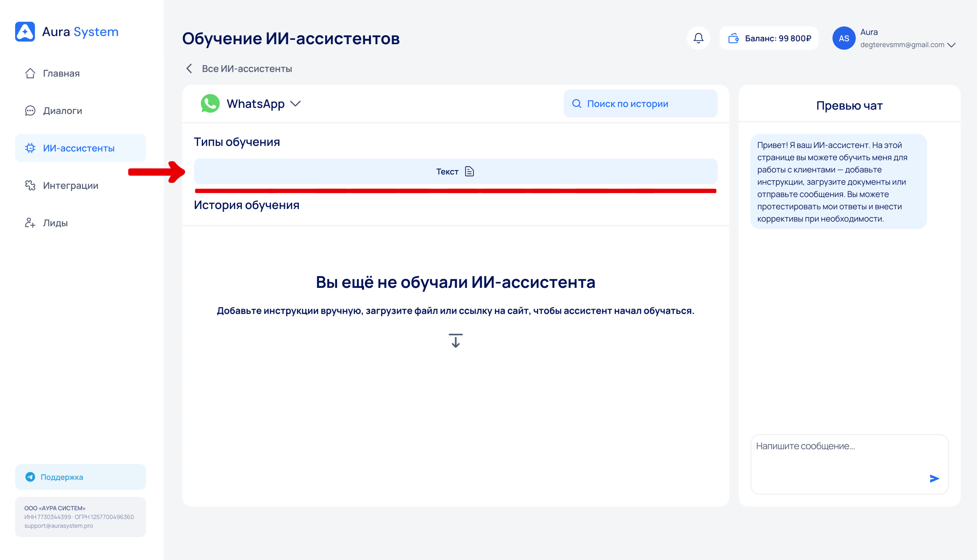
Task: Send message with the arrow icon
Action: click(934, 478)
